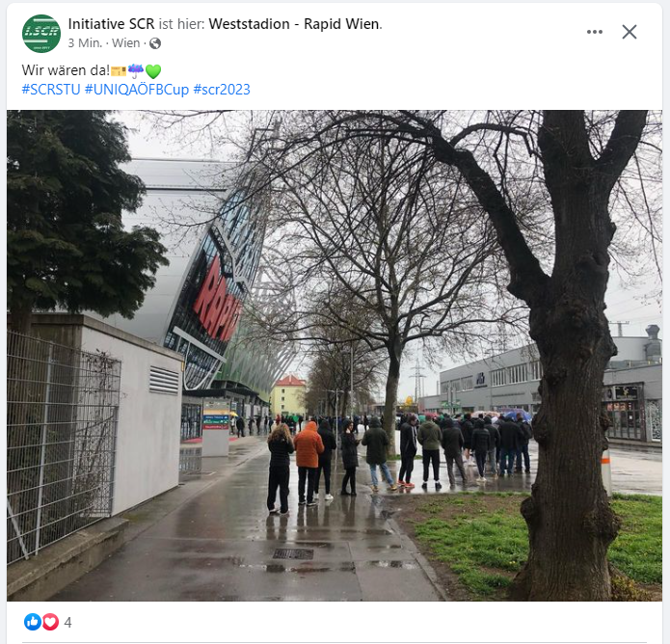
Task: Click the green heart emoji in the post
Action: [153, 71]
